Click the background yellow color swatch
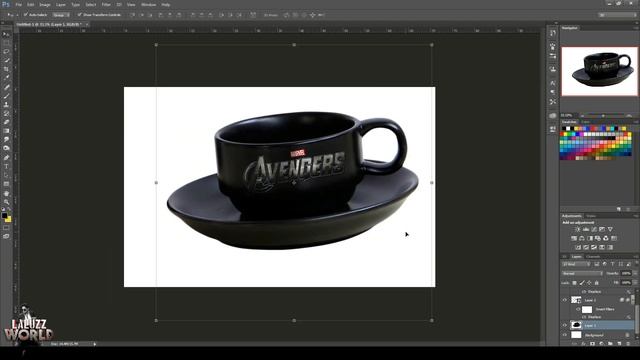The width and height of the screenshot is (640, 360). [x=9, y=220]
